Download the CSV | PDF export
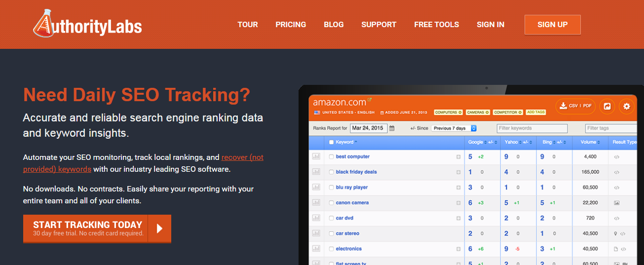The width and height of the screenshot is (644, 265). coord(576,106)
